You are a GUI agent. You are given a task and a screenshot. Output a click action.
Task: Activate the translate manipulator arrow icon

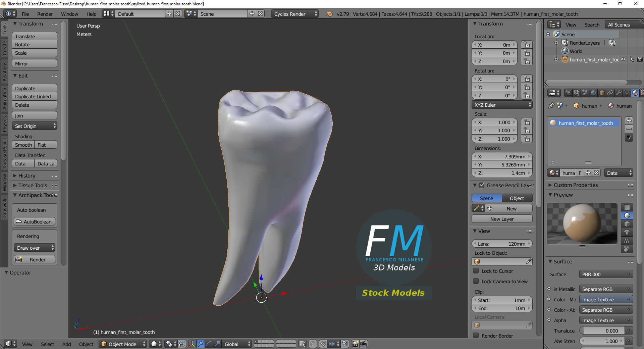(201, 344)
